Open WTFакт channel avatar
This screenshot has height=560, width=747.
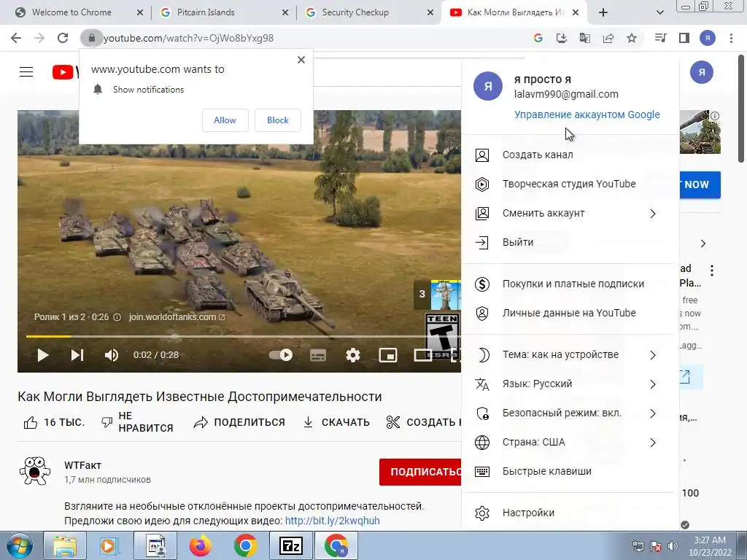point(35,471)
